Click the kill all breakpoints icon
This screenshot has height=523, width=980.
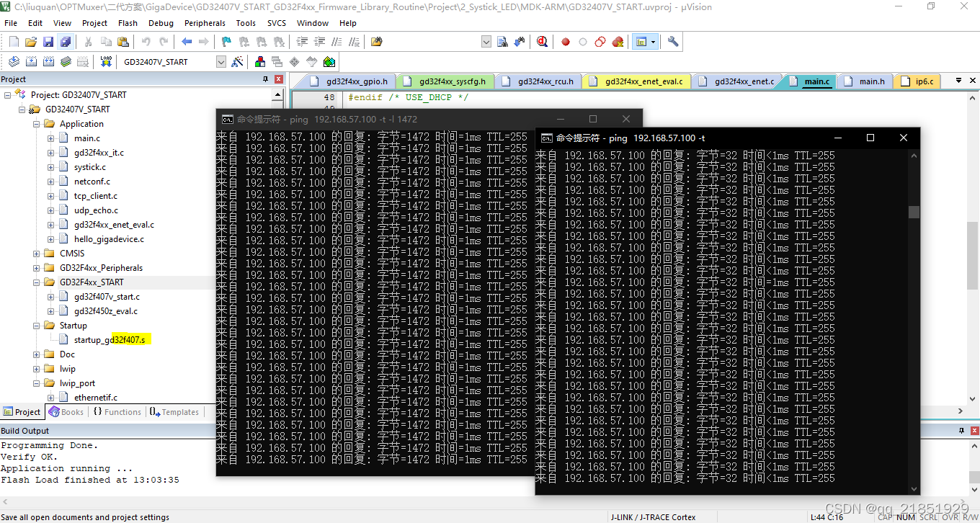click(618, 42)
